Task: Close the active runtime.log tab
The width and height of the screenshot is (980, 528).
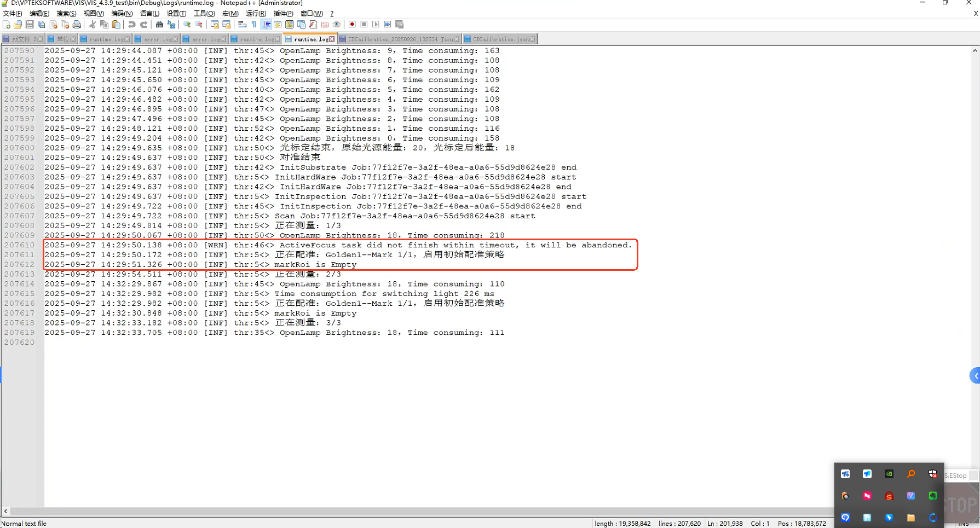Action: (x=332, y=39)
